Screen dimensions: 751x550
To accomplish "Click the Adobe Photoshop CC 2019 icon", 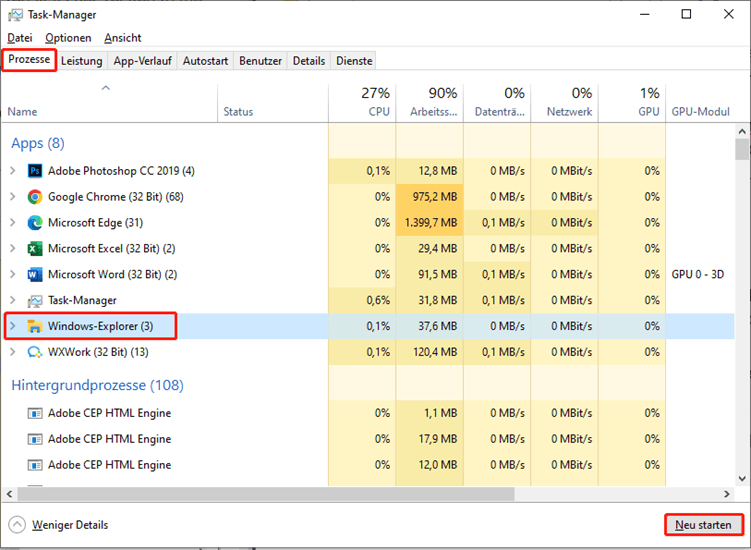I will point(35,171).
